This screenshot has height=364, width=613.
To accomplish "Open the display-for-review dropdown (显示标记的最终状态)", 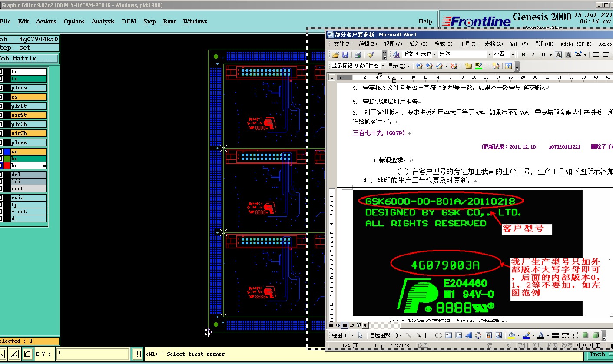I will pyautogui.click(x=383, y=66).
